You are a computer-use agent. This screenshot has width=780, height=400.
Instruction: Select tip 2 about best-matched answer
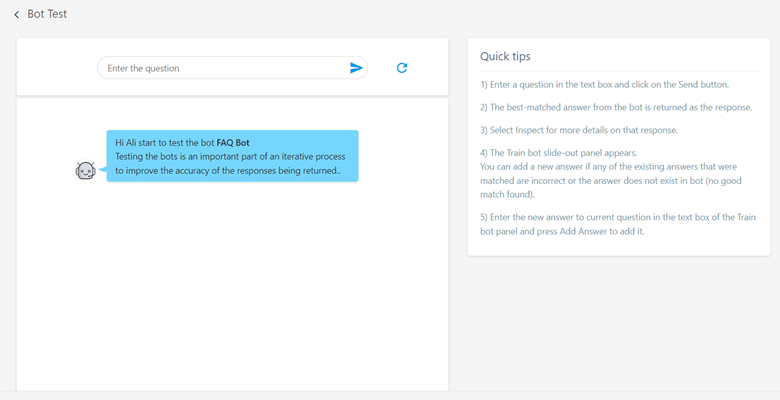click(616, 107)
